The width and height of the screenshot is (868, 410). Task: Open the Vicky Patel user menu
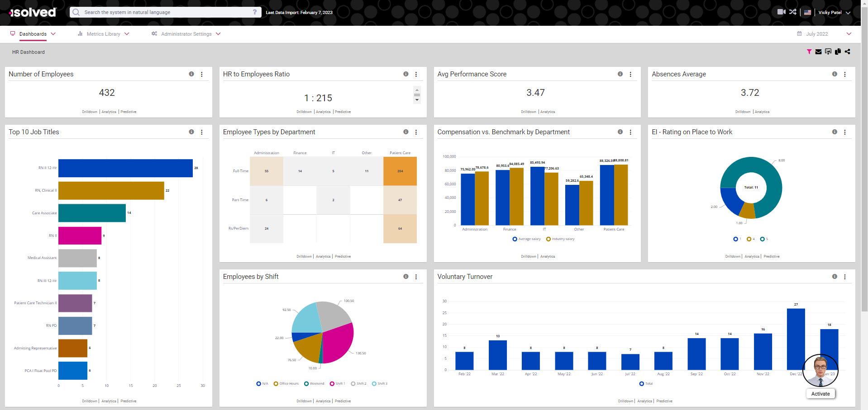point(834,13)
